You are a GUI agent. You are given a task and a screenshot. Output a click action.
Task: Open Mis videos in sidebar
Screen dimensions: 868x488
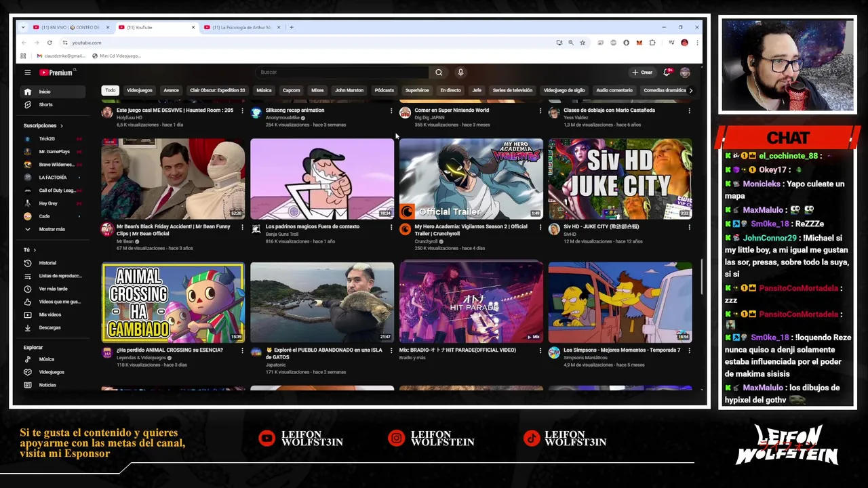54,314
